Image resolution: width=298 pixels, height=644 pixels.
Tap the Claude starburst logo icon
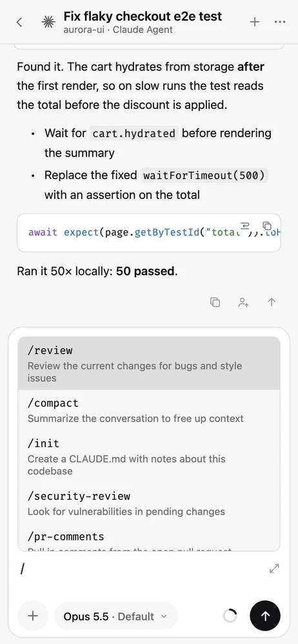(x=48, y=22)
